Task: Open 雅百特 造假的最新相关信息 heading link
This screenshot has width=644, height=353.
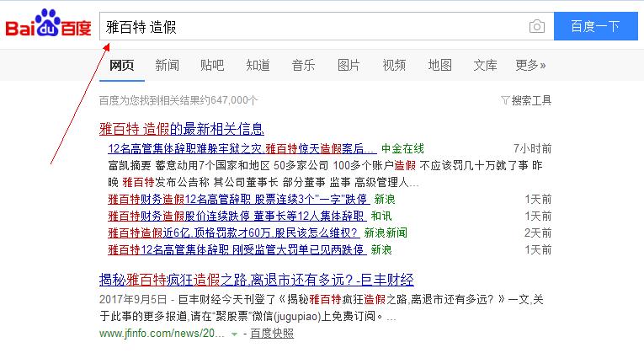Action: pos(182,129)
